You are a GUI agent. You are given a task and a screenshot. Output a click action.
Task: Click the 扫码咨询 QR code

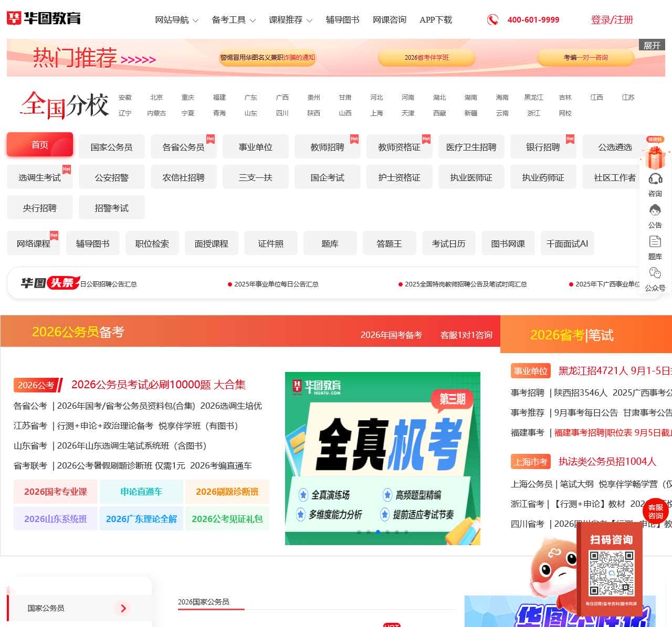[x=611, y=572]
